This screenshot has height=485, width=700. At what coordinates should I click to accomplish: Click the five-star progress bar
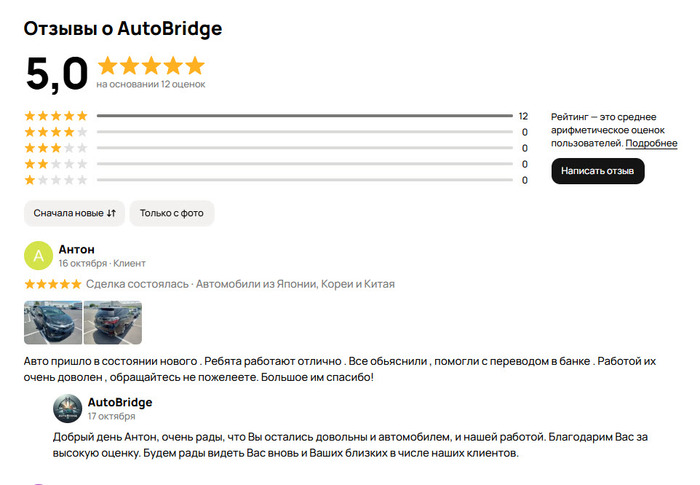[x=304, y=116]
